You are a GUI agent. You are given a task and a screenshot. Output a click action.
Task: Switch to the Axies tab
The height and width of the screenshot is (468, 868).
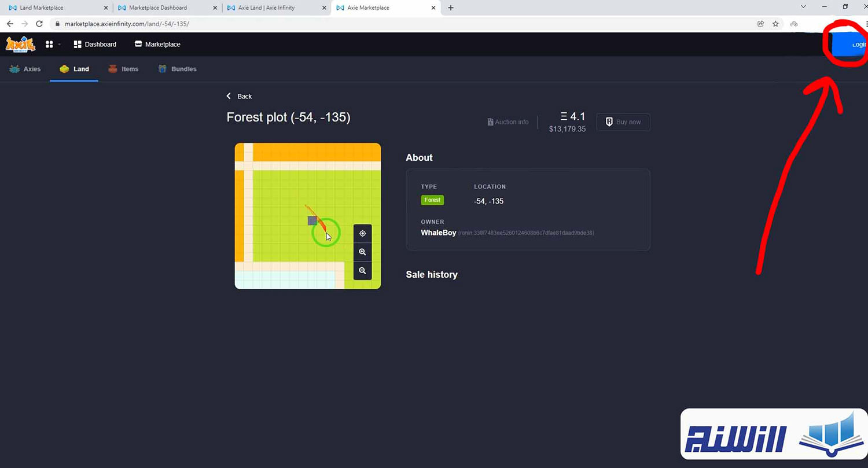tap(25, 69)
